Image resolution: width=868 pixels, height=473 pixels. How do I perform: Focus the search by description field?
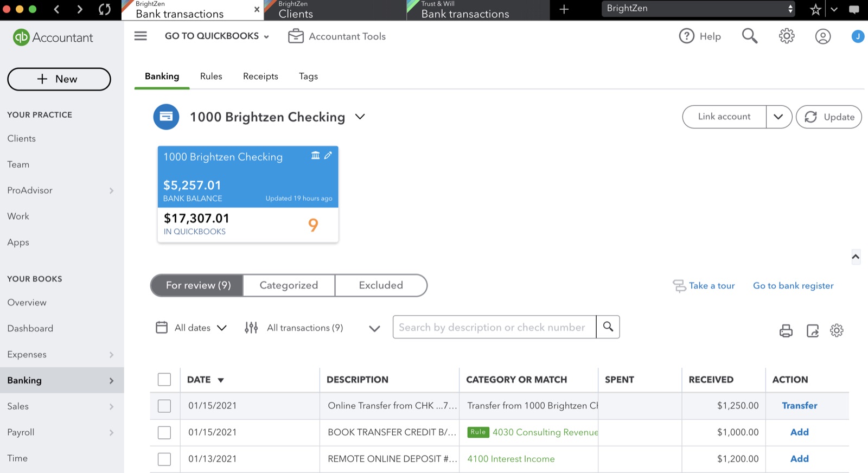(494, 327)
